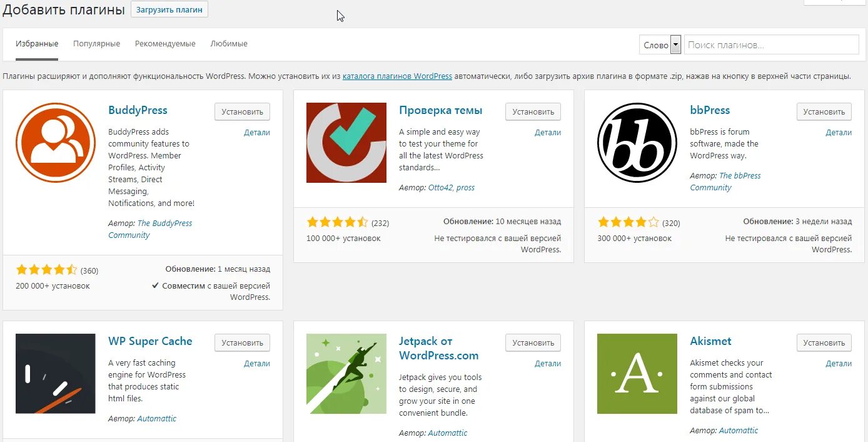Image resolution: width=868 pixels, height=442 pixels.
Task: Open the Akismet plugin title link
Action: pos(710,341)
